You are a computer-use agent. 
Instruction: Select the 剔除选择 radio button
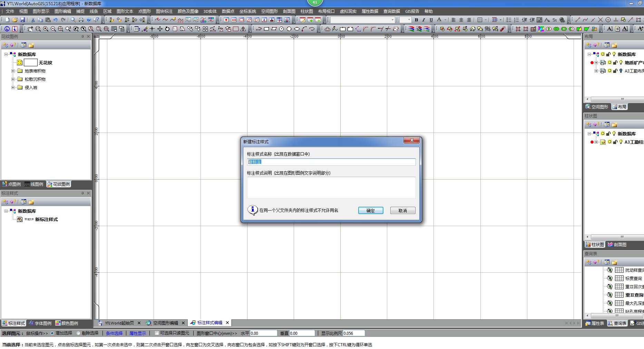tap(78, 333)
